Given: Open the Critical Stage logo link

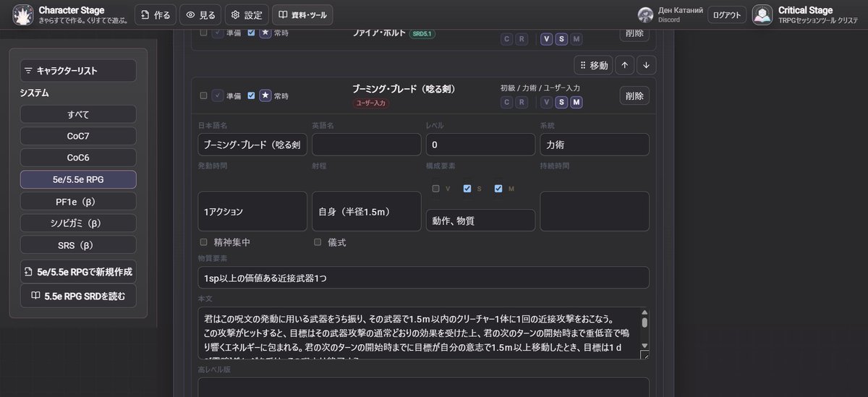Looking at the screenshot, I should pyautogui.click(x=762, y=15).
